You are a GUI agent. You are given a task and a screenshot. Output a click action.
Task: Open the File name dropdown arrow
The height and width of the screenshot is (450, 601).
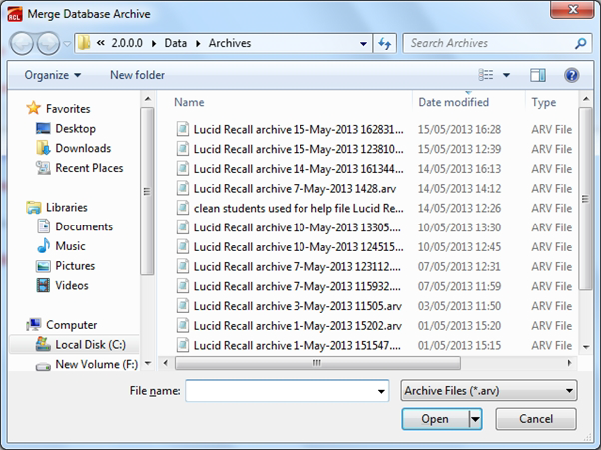point(381,391)
